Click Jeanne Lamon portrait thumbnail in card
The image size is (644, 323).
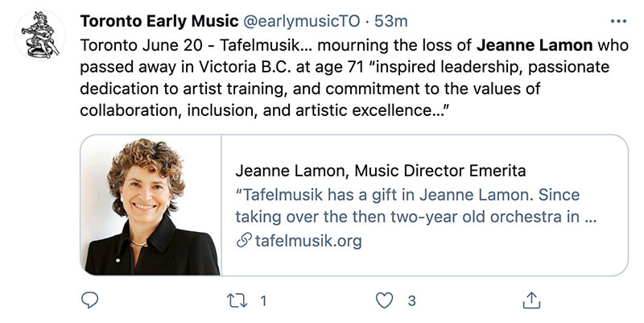(x=151, y=205)
